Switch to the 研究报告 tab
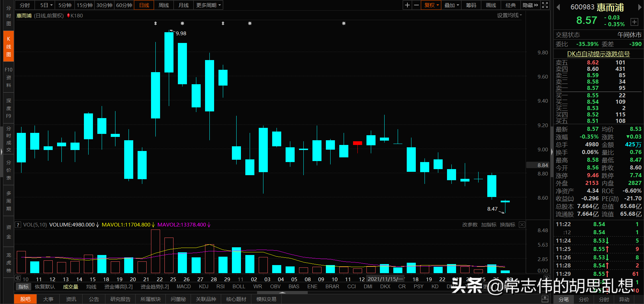Image resolution: width=644 pixels, height=304 pixels. tap(120, 299)
